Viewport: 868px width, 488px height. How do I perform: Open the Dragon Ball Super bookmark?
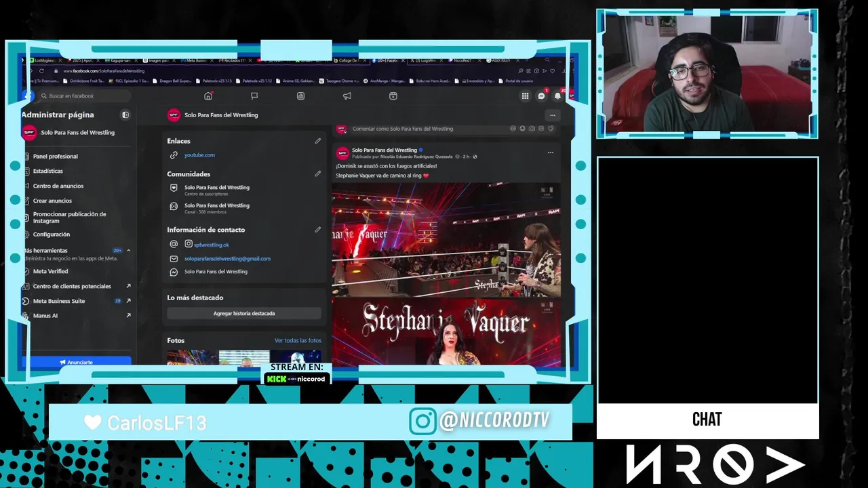tap(172, 81)
